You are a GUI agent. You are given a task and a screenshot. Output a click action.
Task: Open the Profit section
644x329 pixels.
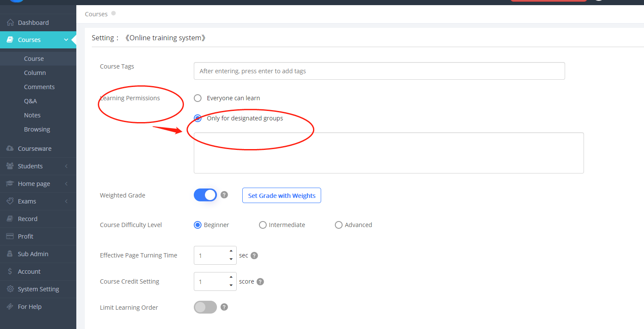(x=38, y=236)
